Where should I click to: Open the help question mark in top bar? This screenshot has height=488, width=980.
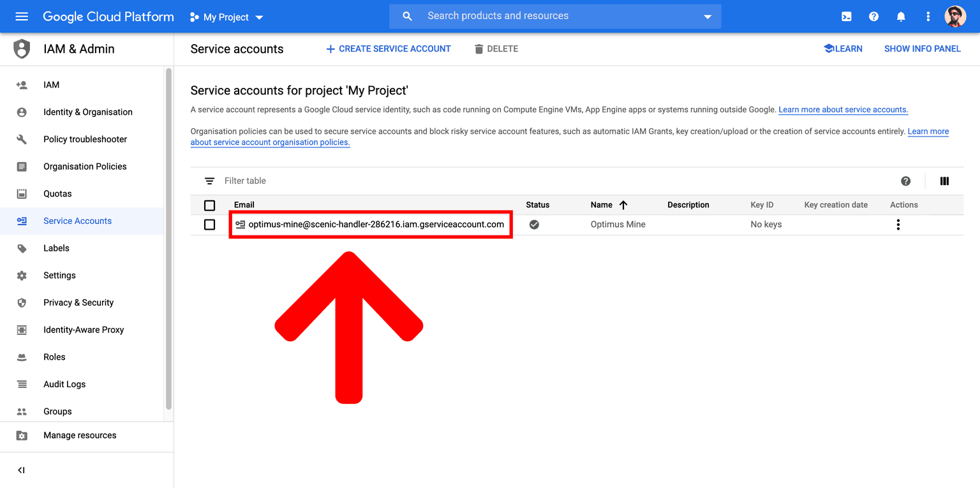click(x=873, y=16)
